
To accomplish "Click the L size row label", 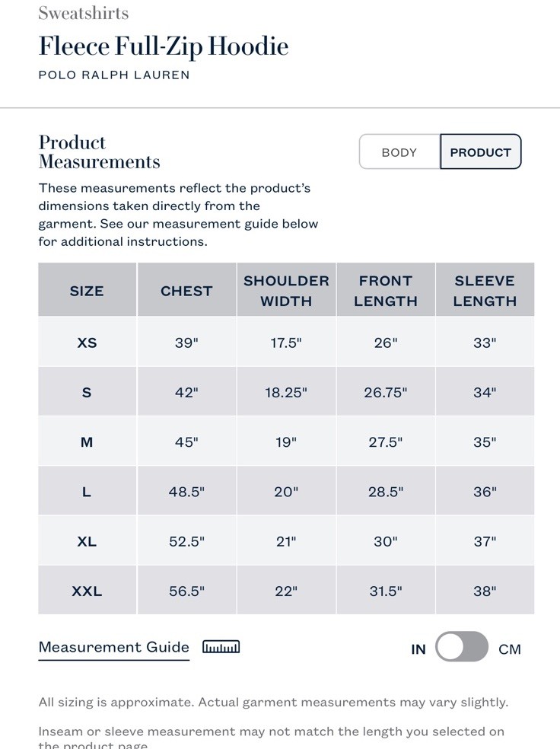I will click(x=87, y=492).
